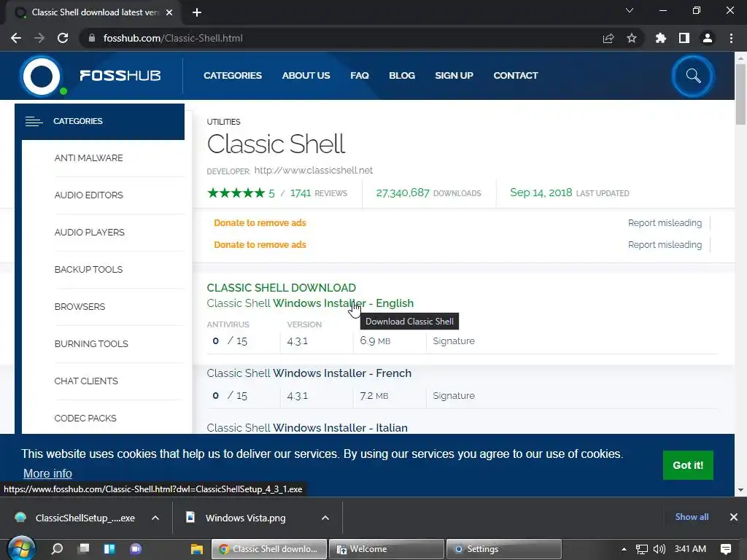
Task: Close the Classic Shell browser tab
Action: coord(169,12)
